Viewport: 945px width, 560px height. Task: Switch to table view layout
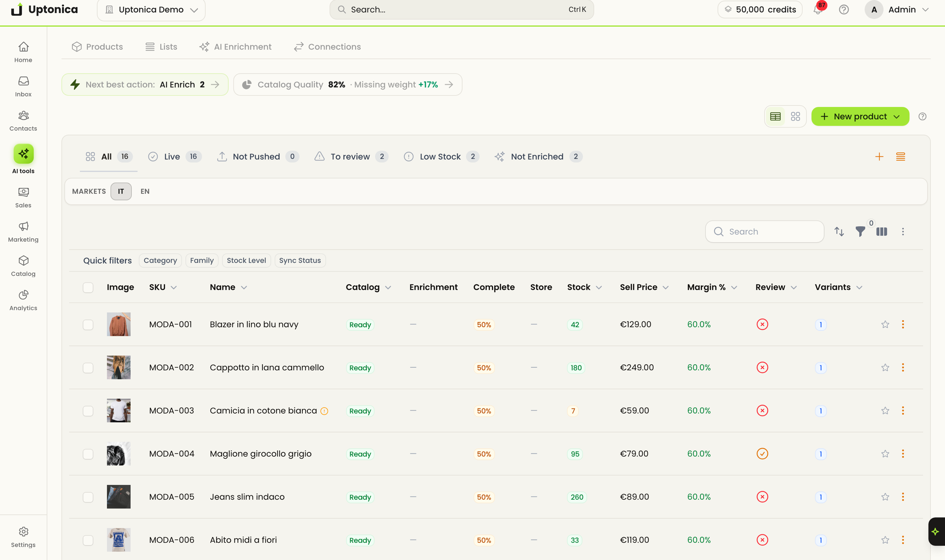click(x=775, y=117)
